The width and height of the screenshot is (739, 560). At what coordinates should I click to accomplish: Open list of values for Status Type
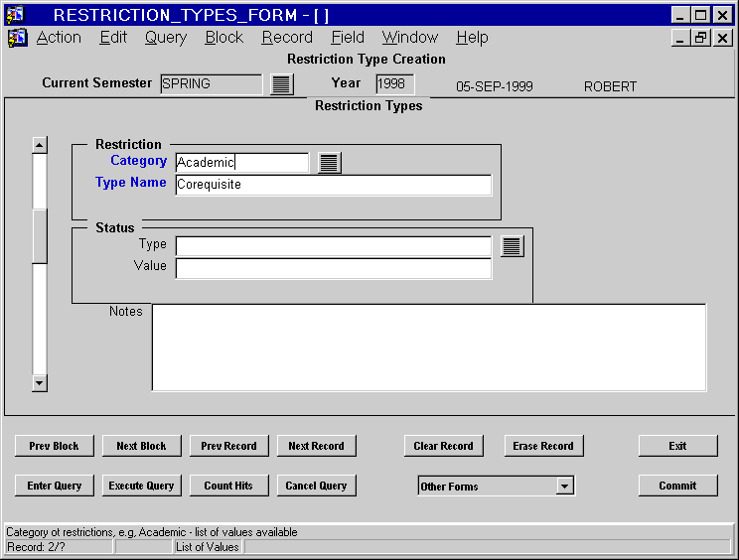(512, 246)
